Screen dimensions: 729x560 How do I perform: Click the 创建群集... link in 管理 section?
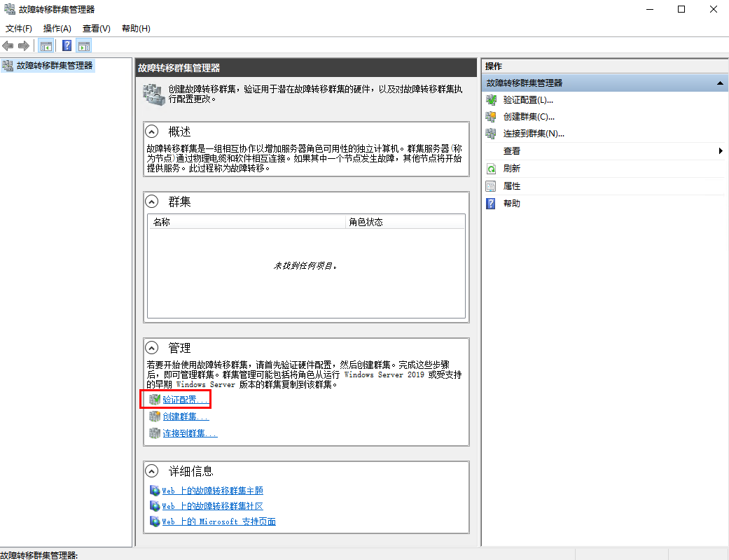point(186,416)
